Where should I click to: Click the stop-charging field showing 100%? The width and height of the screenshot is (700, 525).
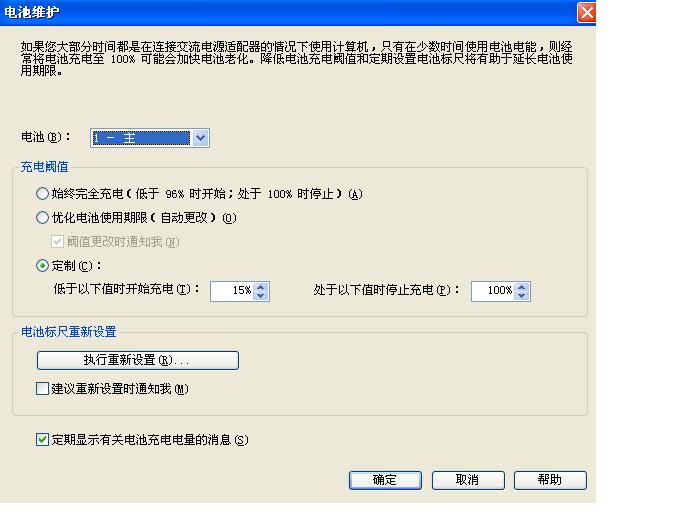(x=491, y=291)
